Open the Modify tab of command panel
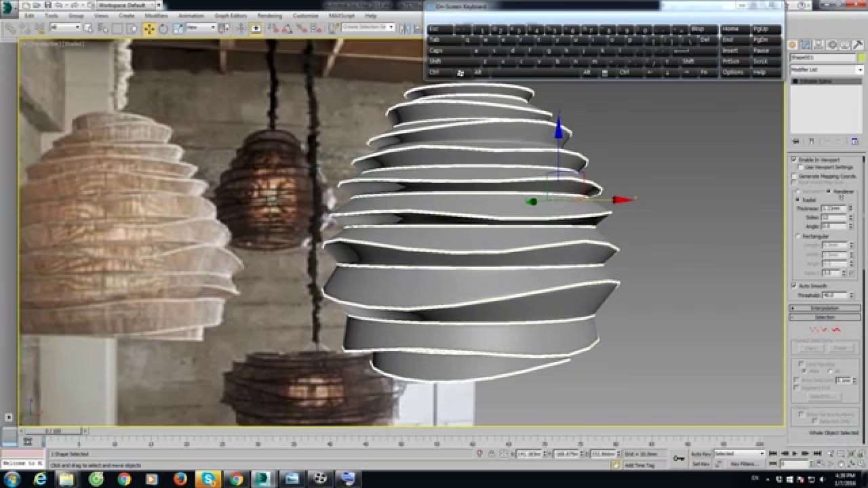This screenshot has height=488, width=868. (806, 45)
